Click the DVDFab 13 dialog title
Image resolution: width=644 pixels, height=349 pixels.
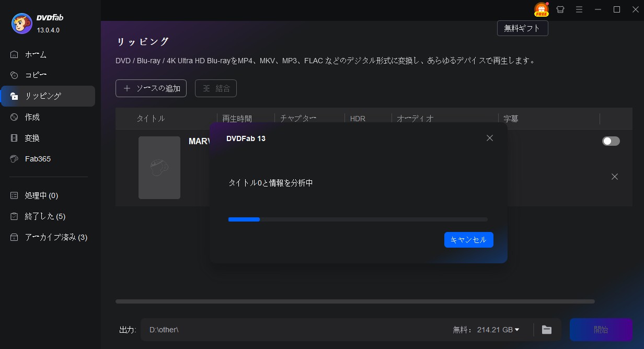[x=246, y=138]
